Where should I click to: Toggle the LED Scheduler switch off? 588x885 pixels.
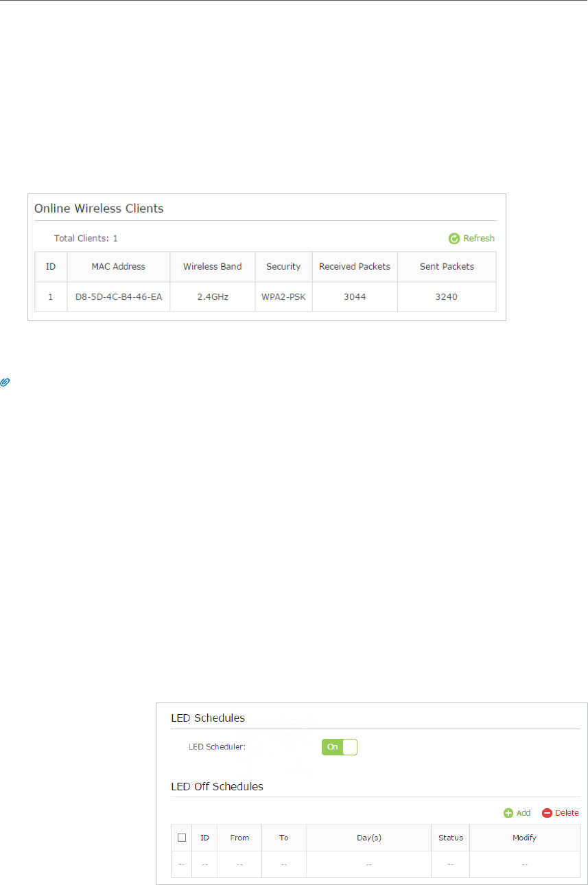pos(340,747)
